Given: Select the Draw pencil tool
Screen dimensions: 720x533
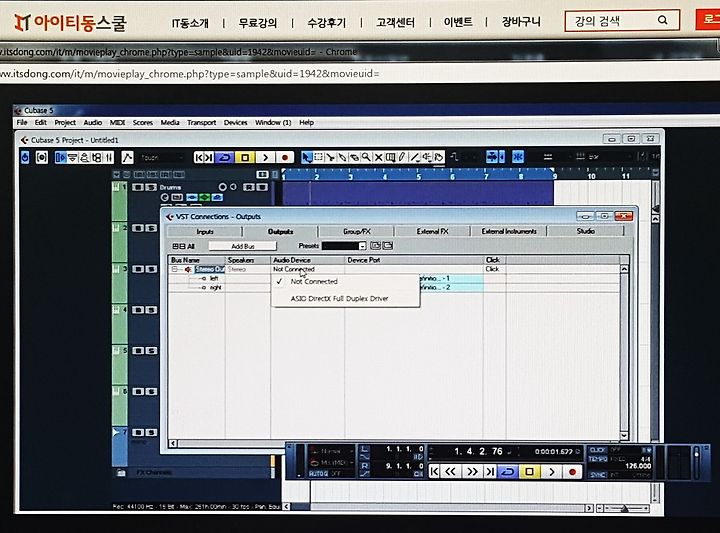Looking at the screenshot, I should (402, 157).
